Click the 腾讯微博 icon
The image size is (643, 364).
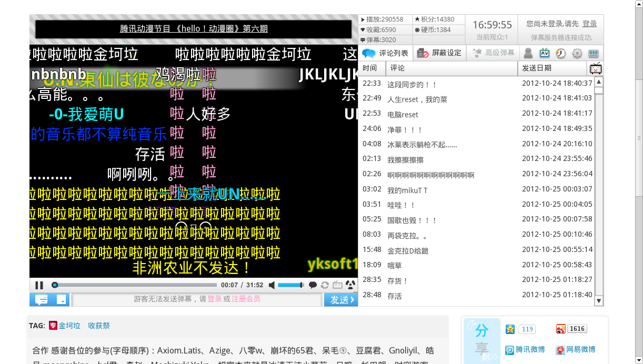click(x=510, y=350)
